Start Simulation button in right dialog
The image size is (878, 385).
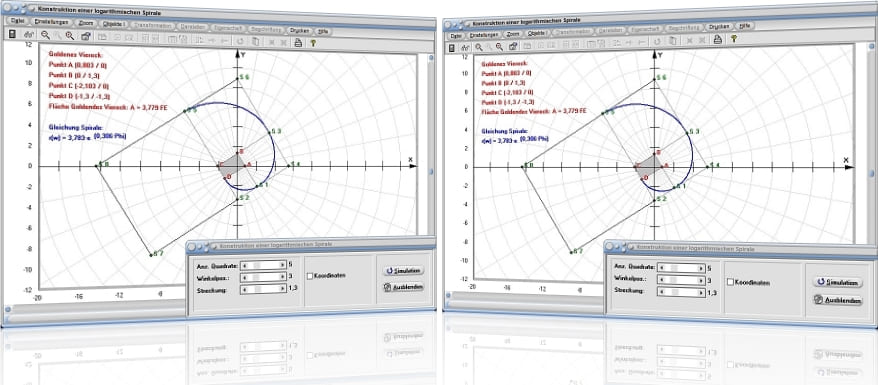pyautogui.click(x=837, y=283)
